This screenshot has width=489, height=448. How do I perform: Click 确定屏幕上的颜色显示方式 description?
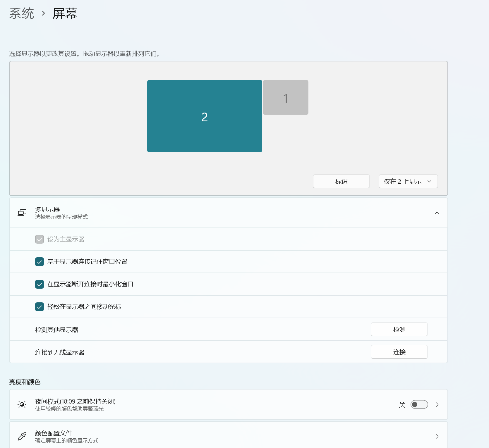(67, 441)
